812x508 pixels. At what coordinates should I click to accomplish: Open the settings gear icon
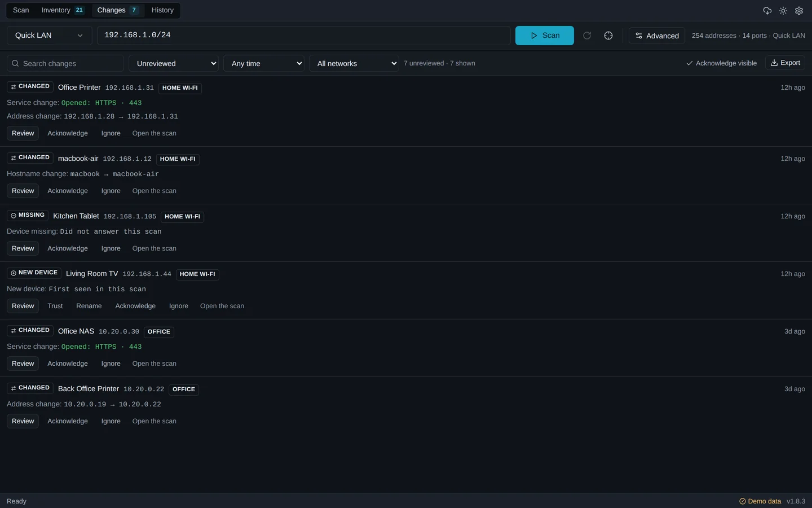[x=799, y=11]
